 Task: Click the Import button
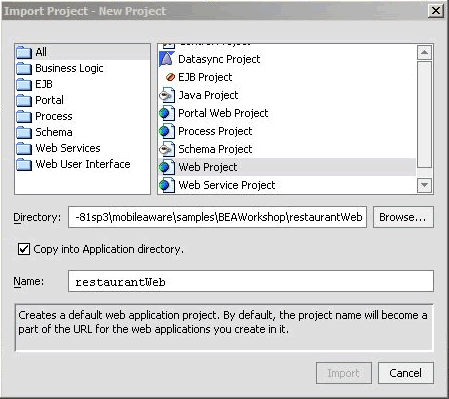point(344,373)
